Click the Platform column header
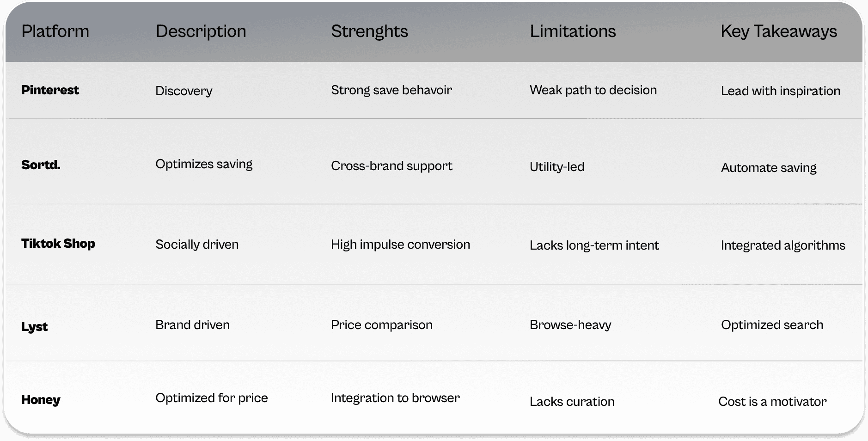 55,31
